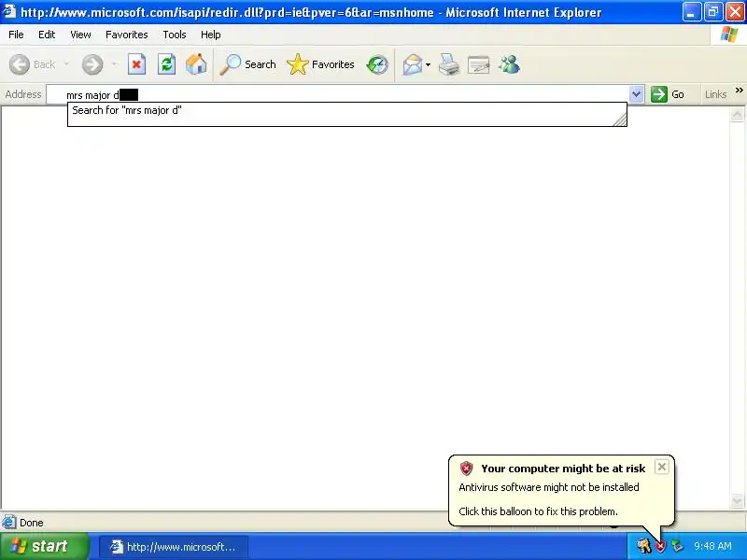The width and height of the screenshot is (747, 560).
Task: Stop page loading with the red X icon
Action: pyautogui.click(x=136, y=64)
